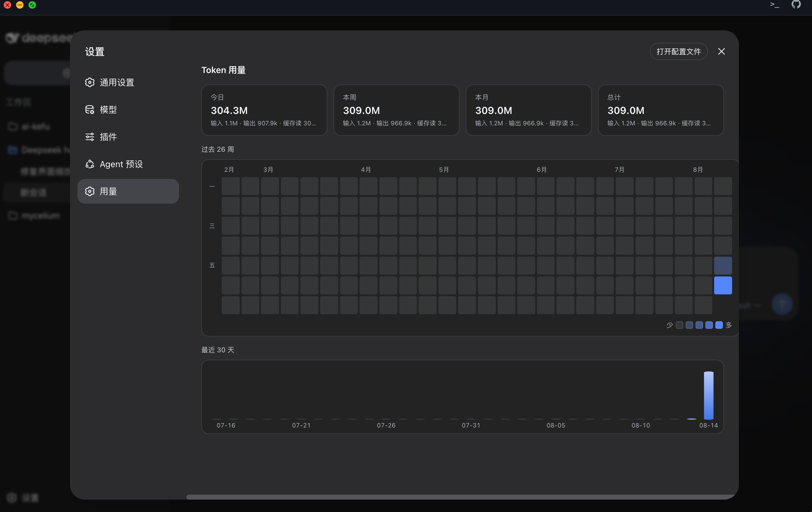Click the 最近 30 天 heading
Viewport: 812px width, 512px height.
pos(217,350)
